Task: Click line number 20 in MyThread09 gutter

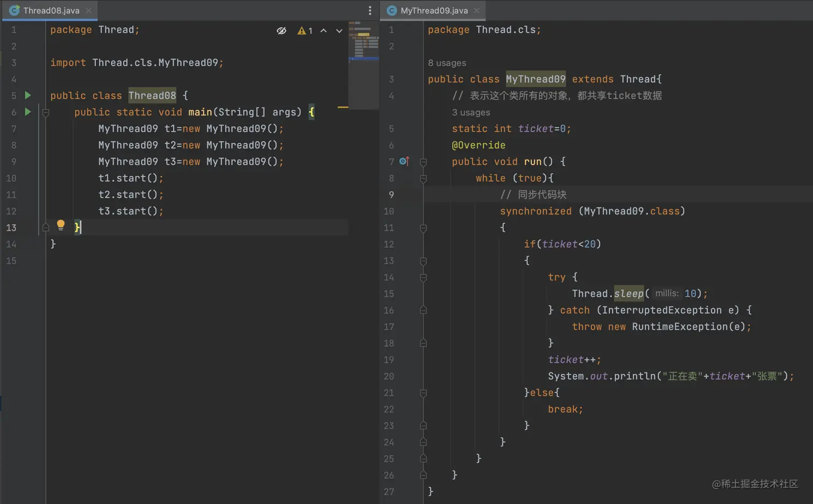Action: [x=389, y=376]
